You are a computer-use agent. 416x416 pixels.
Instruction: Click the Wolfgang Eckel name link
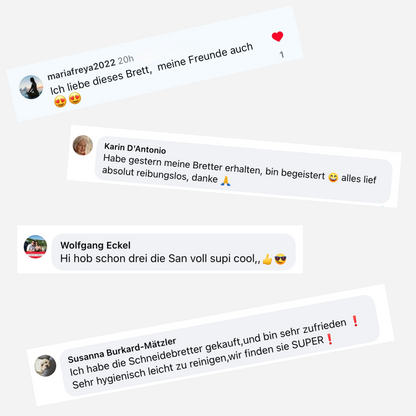pos(95,245)
